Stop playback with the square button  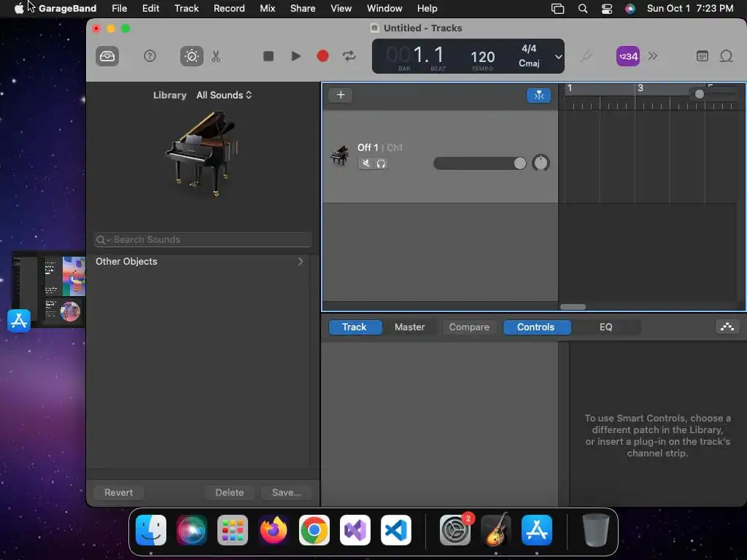click(x=268, y=56)
